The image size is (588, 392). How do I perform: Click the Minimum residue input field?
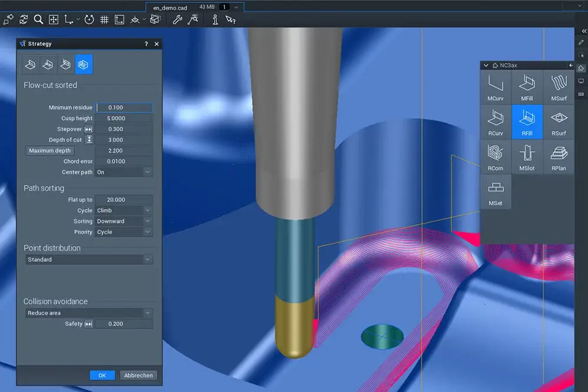(124, 107)
